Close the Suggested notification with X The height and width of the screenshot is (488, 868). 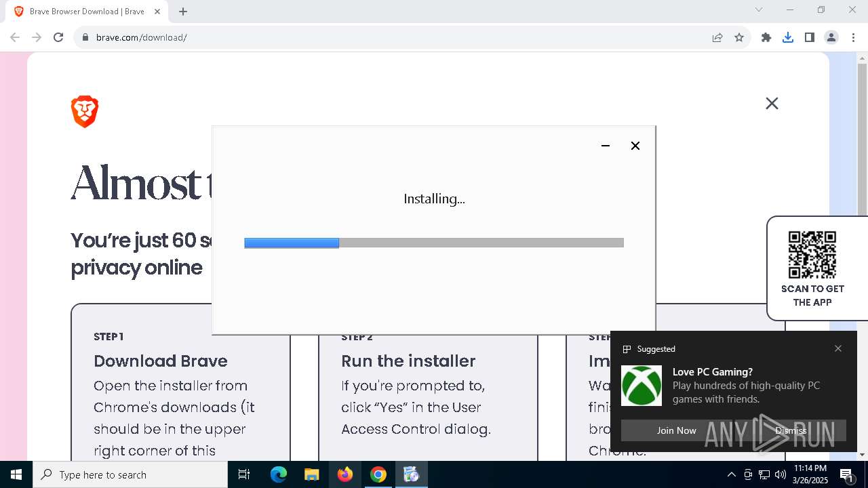click(x=838, y=348)
